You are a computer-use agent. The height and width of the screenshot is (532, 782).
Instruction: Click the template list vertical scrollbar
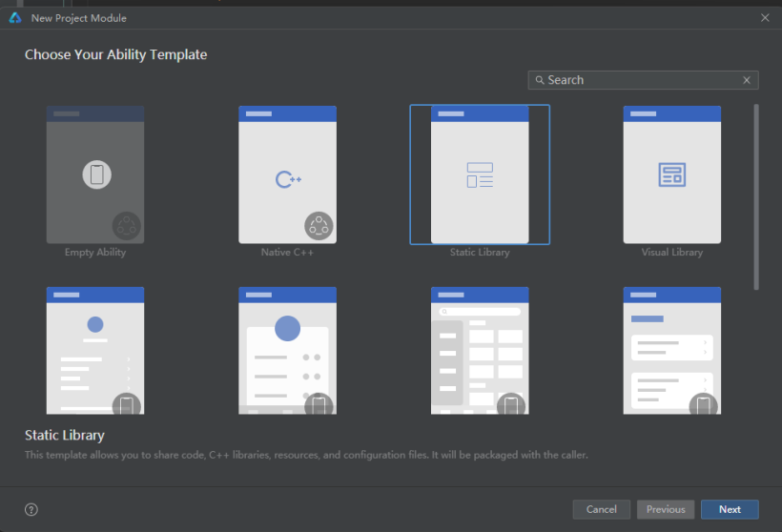pos(756,197)
